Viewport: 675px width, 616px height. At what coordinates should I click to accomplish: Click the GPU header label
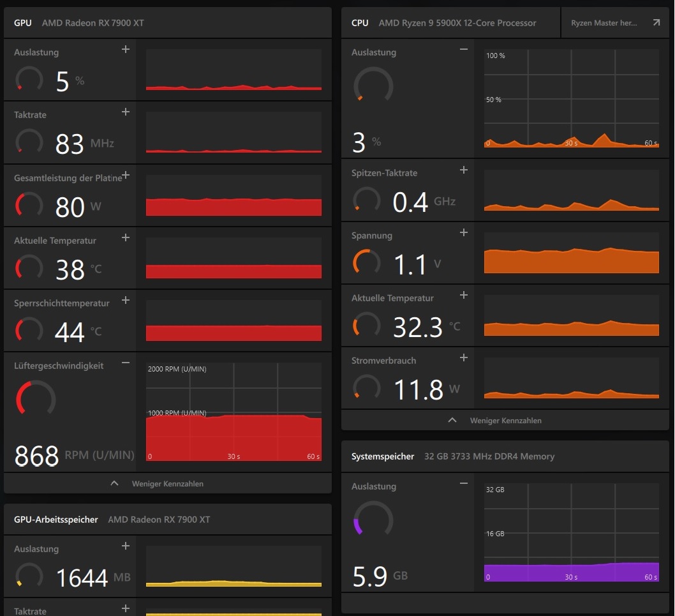point(23,23)
